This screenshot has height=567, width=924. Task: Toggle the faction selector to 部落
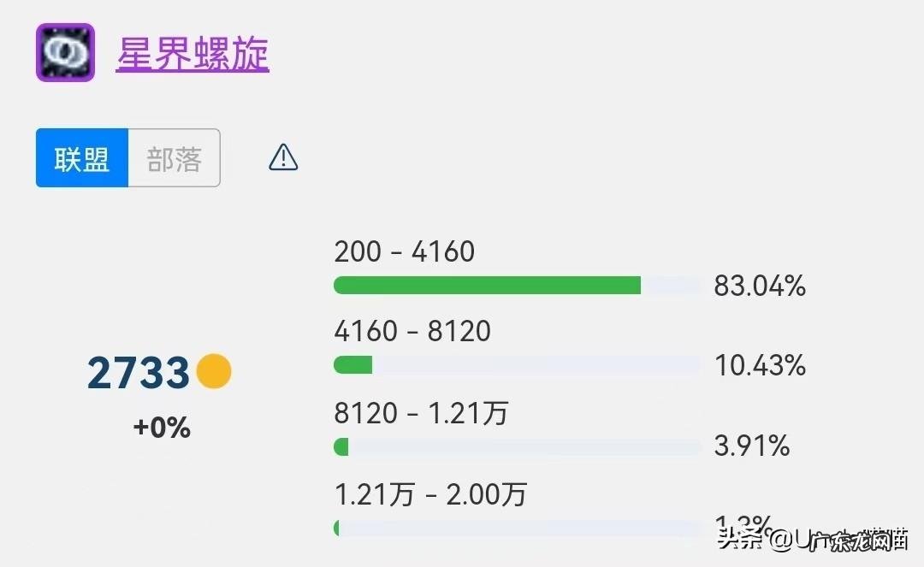(x=174, y=158)
